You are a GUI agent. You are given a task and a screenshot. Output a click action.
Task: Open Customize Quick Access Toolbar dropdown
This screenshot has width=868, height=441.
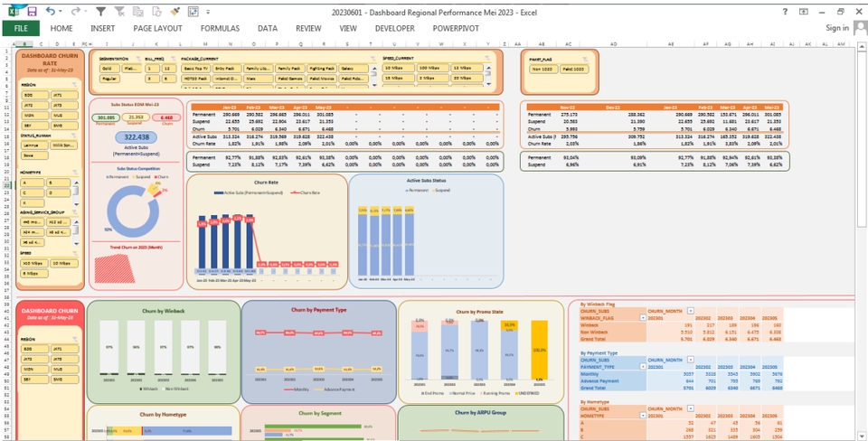(208, 12)
